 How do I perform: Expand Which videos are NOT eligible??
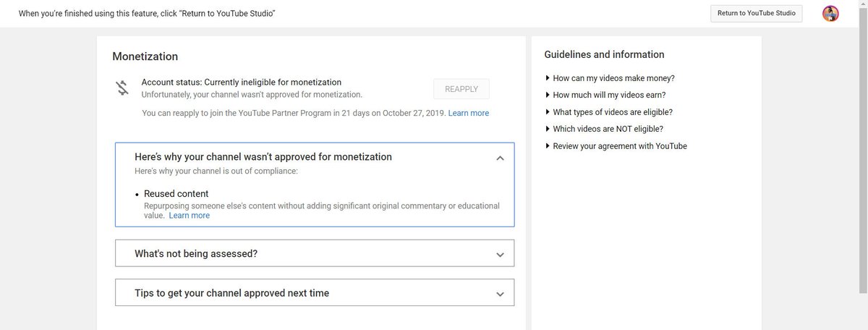pos(604,129)
